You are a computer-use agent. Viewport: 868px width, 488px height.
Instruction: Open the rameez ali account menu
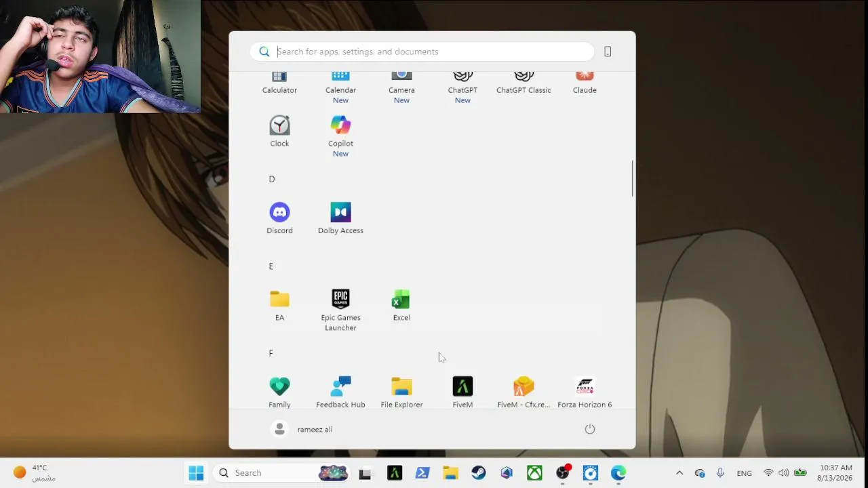tap(302, 429)
